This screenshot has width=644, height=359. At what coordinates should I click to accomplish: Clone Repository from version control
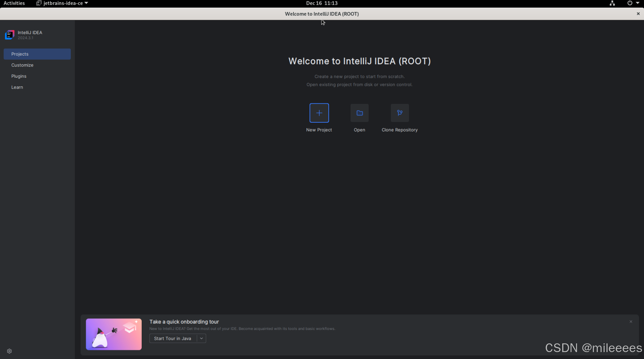[400, 113]
